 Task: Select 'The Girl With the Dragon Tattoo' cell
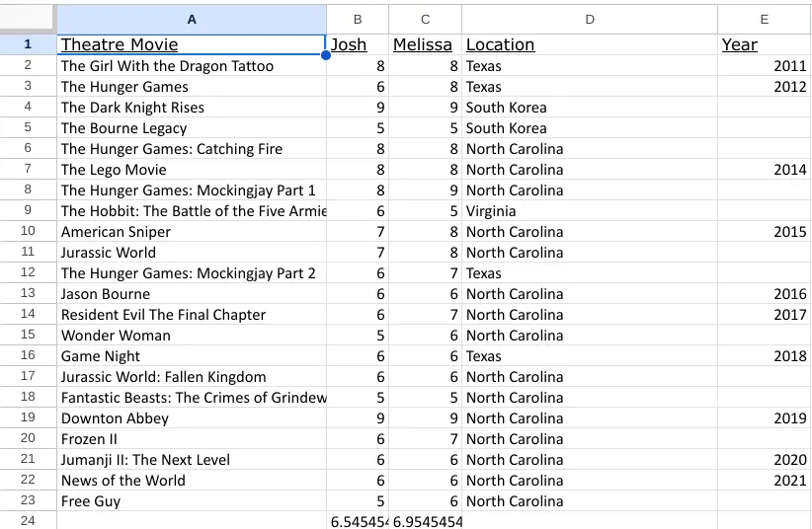tap(192, 66)
